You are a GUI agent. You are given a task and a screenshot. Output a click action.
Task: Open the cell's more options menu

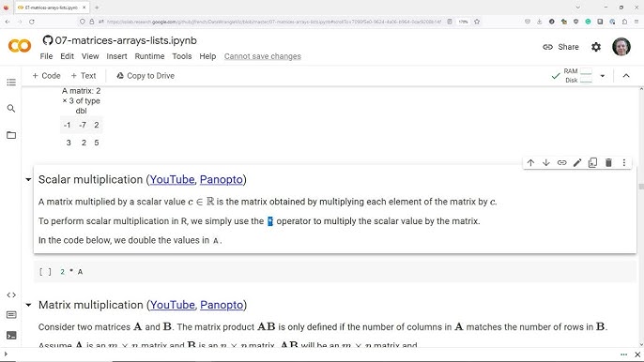click(x=624, y=162)
